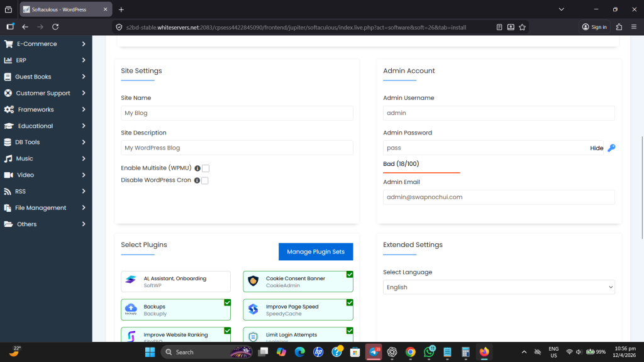This screenshot has width=644, height=362.
Task: Generate password with the key icon
Action: (611, 148)
